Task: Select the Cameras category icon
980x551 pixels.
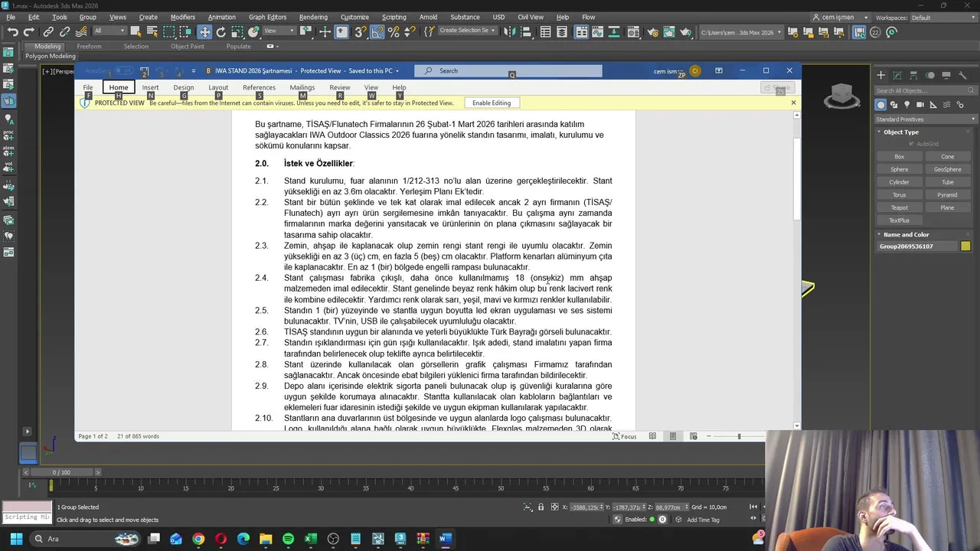Action: pos(920,105)
